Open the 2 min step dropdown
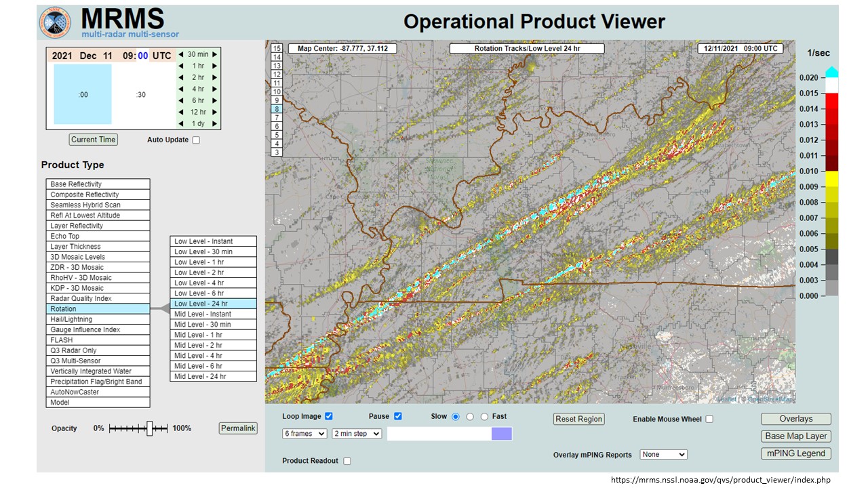 357,433
